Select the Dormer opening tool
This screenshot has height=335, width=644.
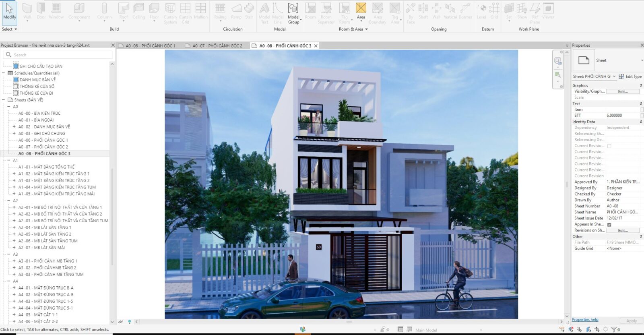465,11
